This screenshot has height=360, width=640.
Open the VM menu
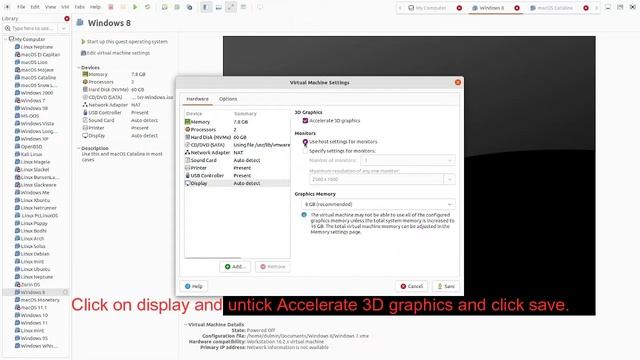click(x=65, y=7)
